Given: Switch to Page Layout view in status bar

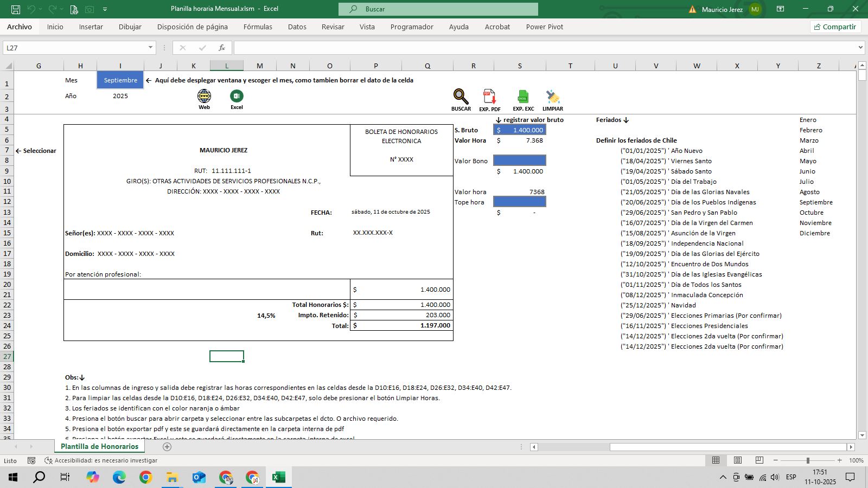Looking at the screenshot, I should pyautogui.click(x=738, y=460).
